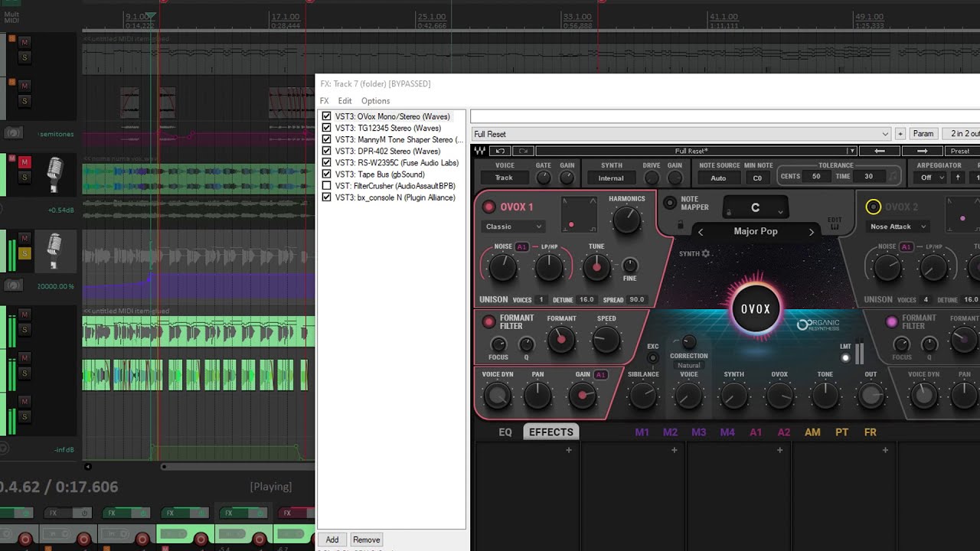Click the envelope icon beside semitones

[x=13, y=133]
